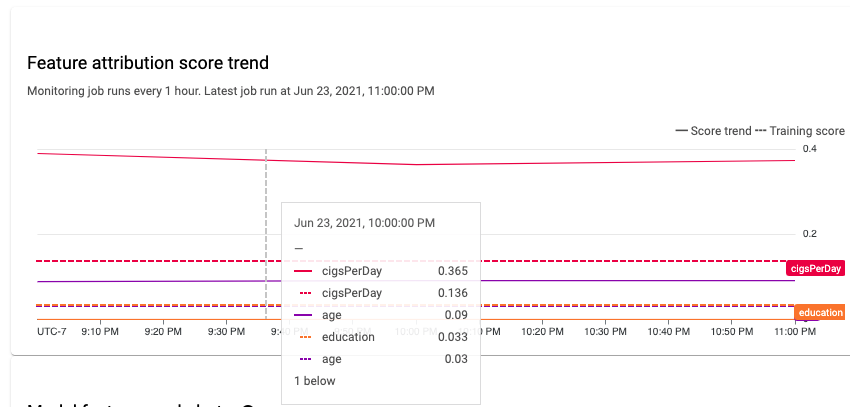
Task: Select the solid red cigsPerDay trend line
Action: (600, 162)
